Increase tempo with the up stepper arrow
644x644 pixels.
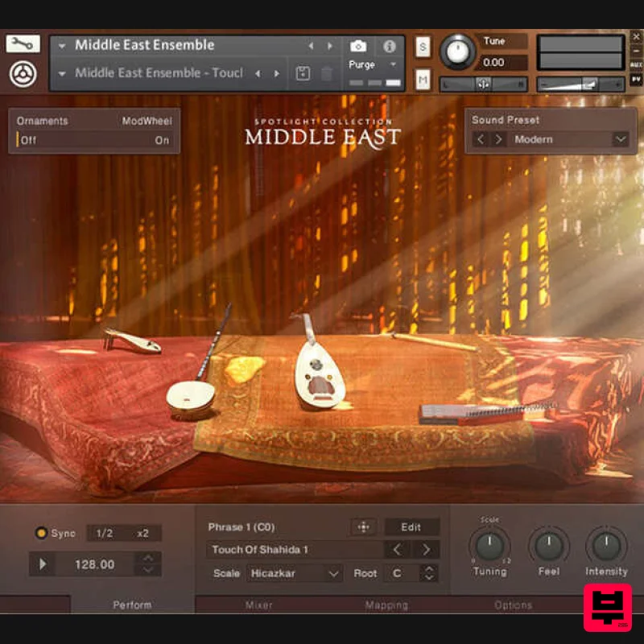[x=148, y=558]
